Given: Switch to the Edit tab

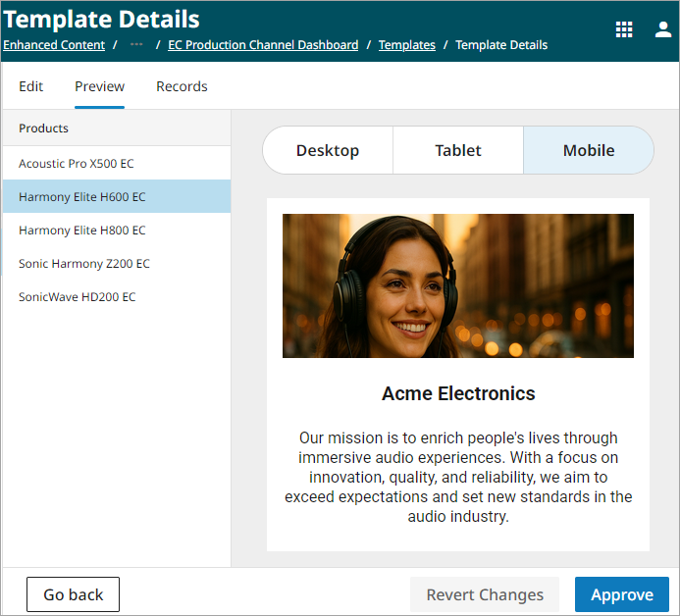Looking at the screenshot, I should coord(31,86).
